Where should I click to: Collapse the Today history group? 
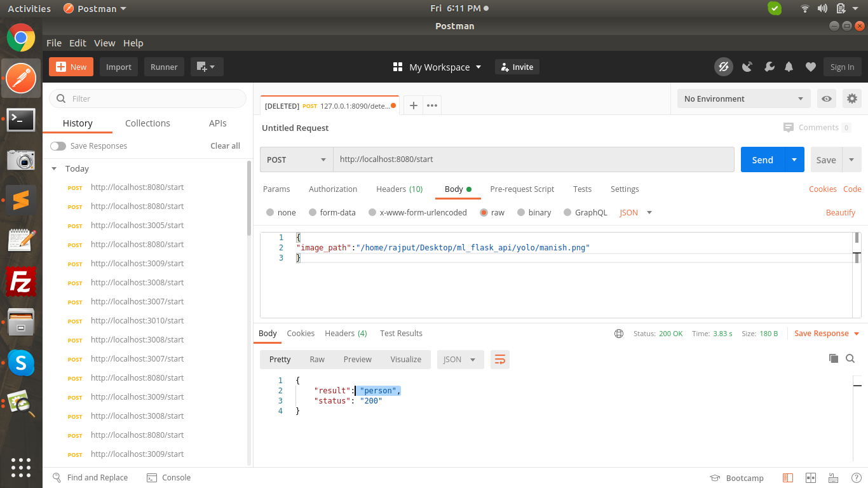click(54, 168)
